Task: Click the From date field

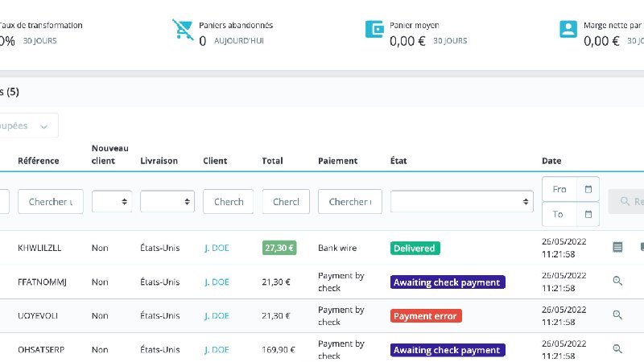Action: 559,189
